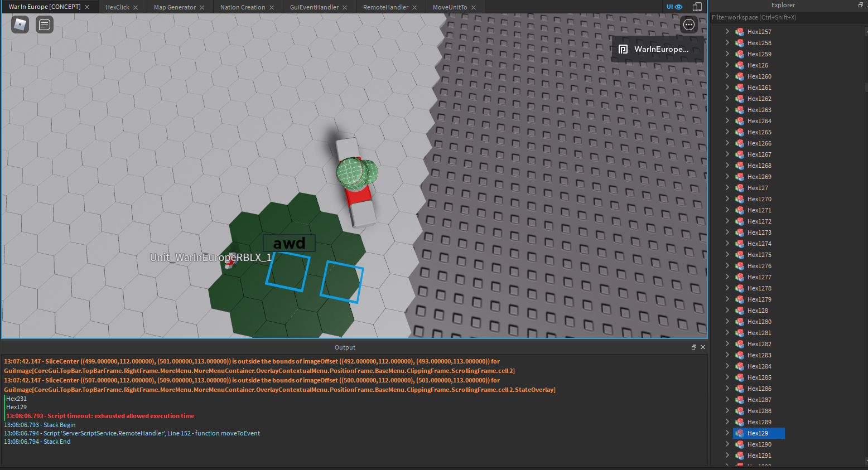The image size is (868, 470).
Task: Open the more options ellipsis in viewport
Action: coord(689,25)
